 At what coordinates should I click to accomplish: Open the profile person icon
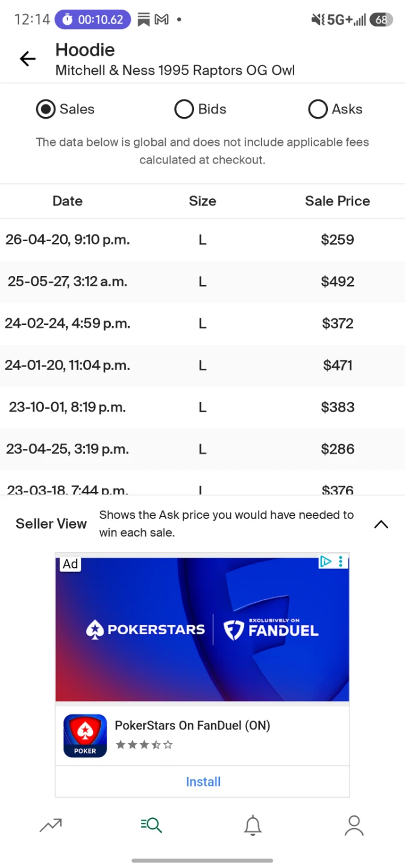354,825
